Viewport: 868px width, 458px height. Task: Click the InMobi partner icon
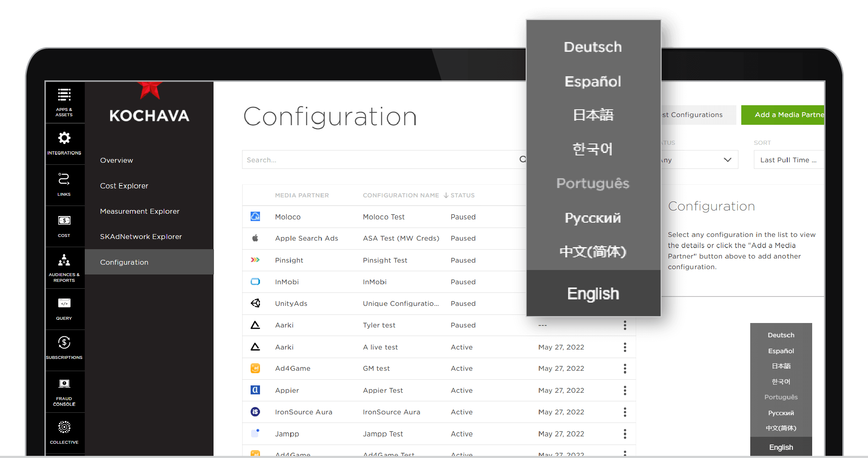pos(255,281)
